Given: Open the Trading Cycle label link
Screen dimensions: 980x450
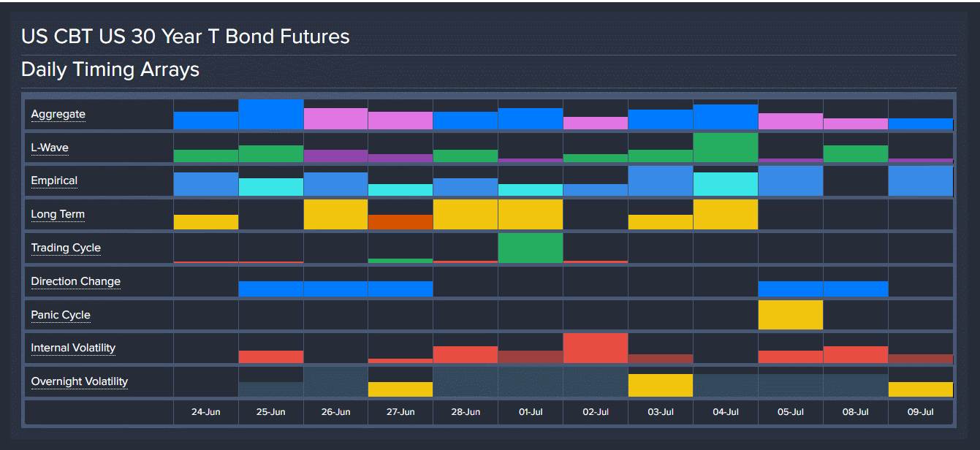Looking at the screenshot, I should (66, 248).
